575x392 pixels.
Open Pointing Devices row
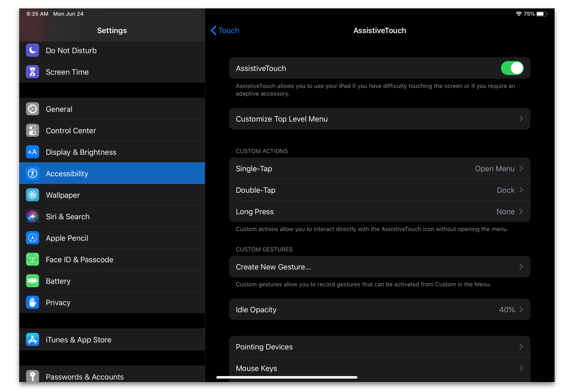tap(379, 347)
